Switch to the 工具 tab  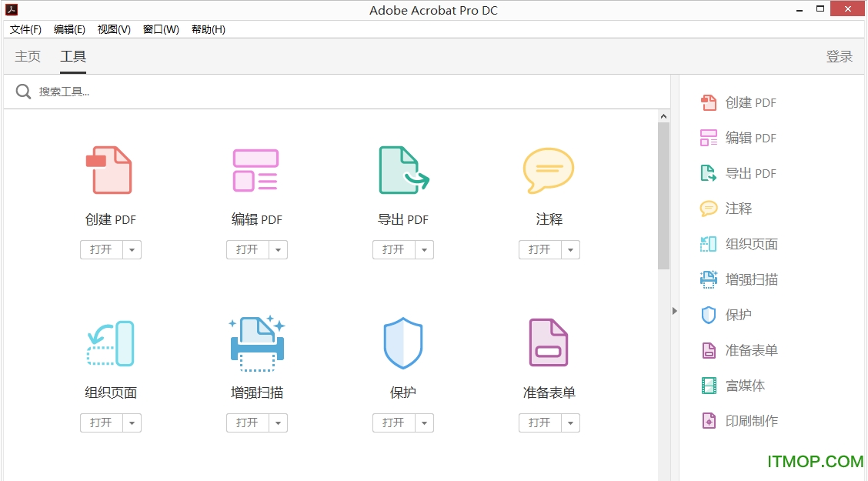point(73,56)
